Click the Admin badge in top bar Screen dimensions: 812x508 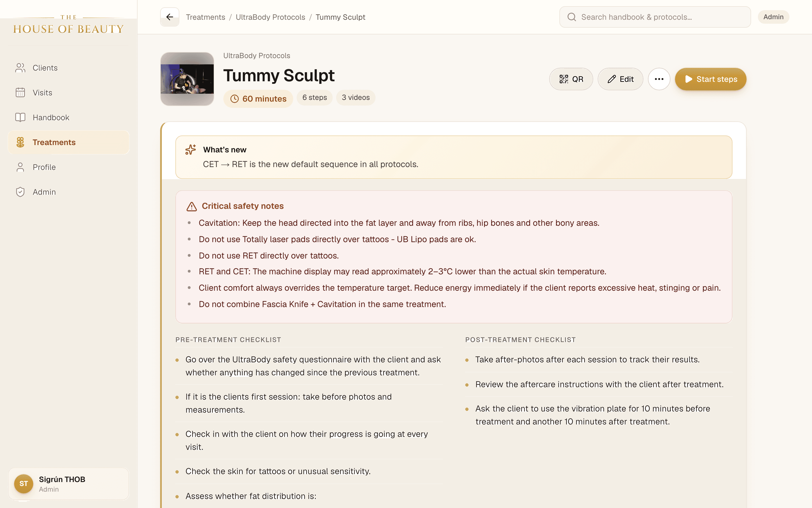[773, 17]
